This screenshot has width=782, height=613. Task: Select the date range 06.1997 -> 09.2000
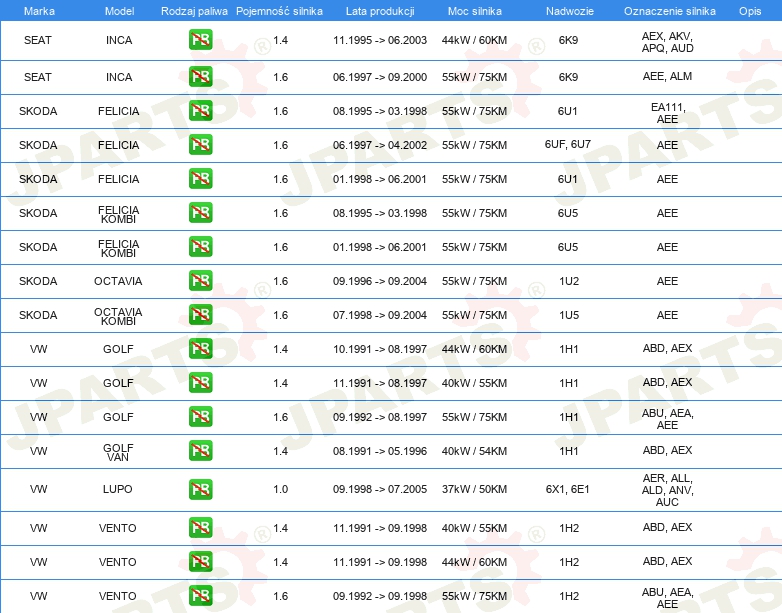pos(380,77)
